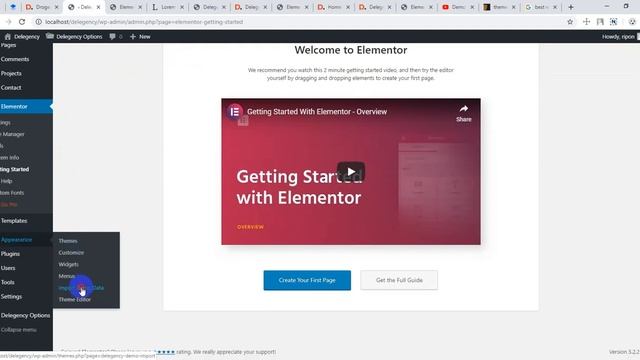The image size is (640, 360).
Task: Open Users in the admin sidebar
Action: tap(8, 268)
